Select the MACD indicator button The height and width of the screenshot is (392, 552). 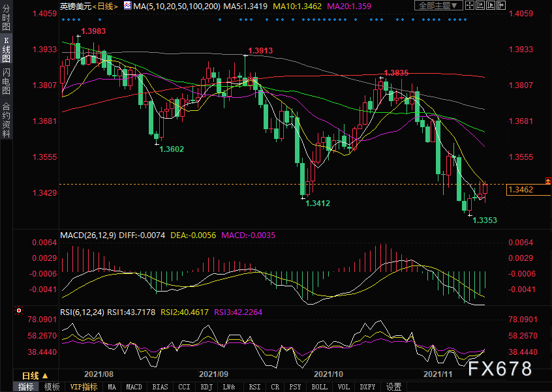point(134,387)
